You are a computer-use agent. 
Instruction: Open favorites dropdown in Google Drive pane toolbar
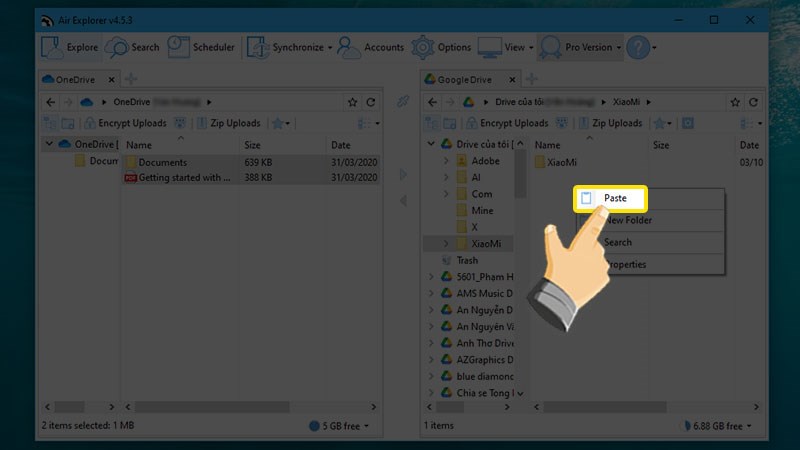point(663,123)
